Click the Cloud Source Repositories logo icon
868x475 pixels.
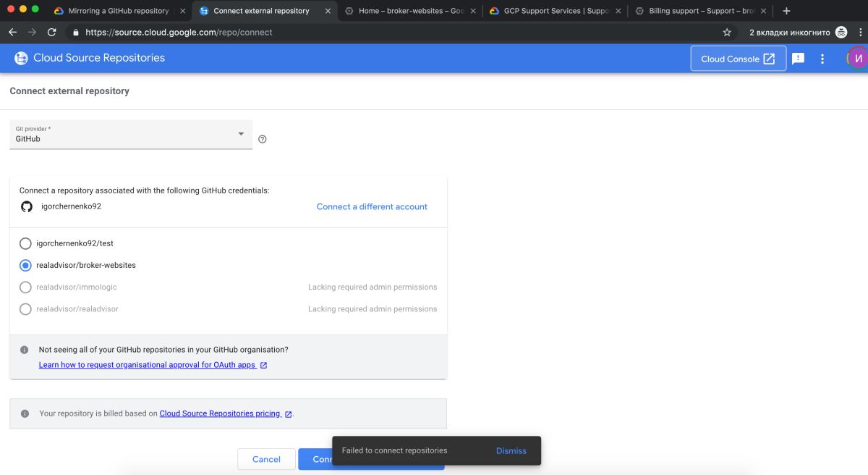point(22,58)
